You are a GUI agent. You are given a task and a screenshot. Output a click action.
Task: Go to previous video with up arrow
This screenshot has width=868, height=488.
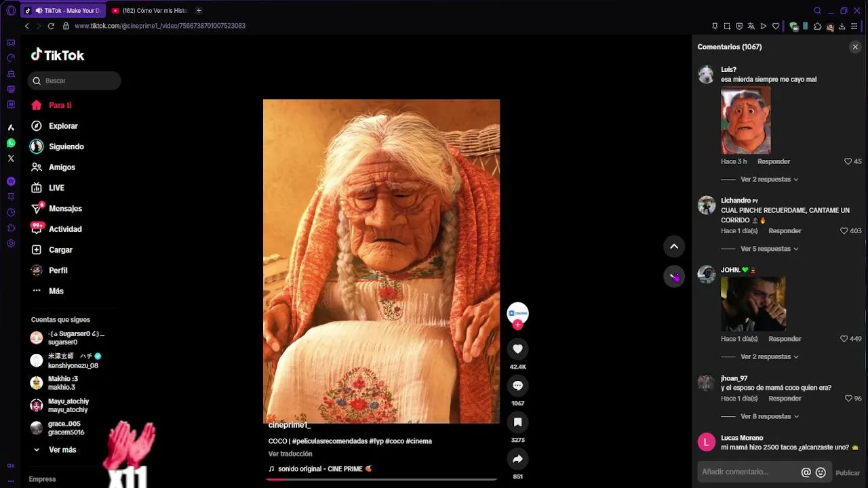[674, 246]
